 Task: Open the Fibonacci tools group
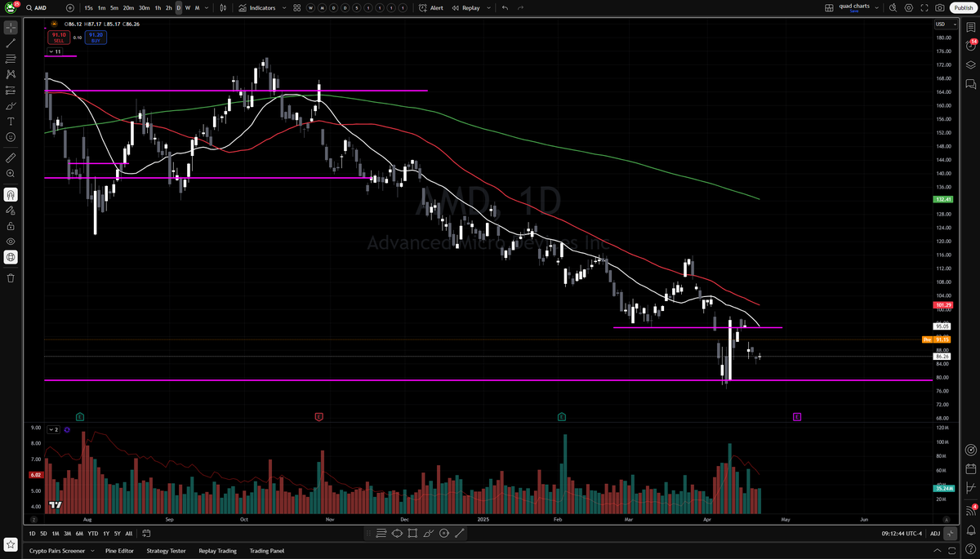pos(11,59)
